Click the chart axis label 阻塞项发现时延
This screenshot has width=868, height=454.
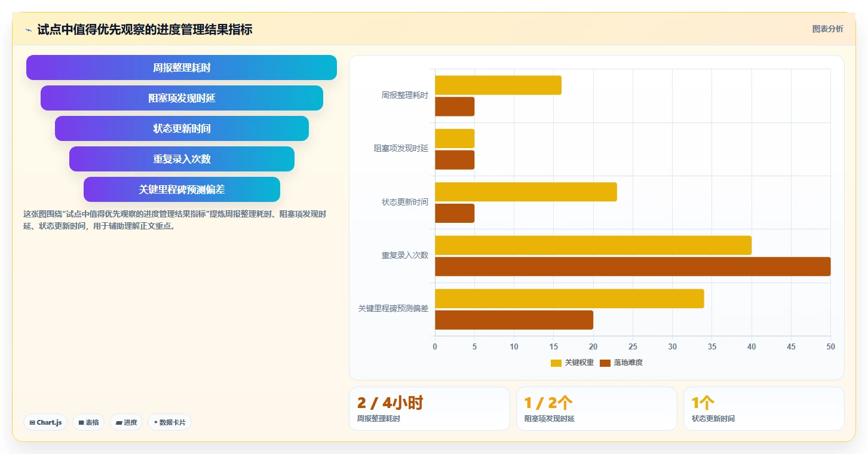401,148
